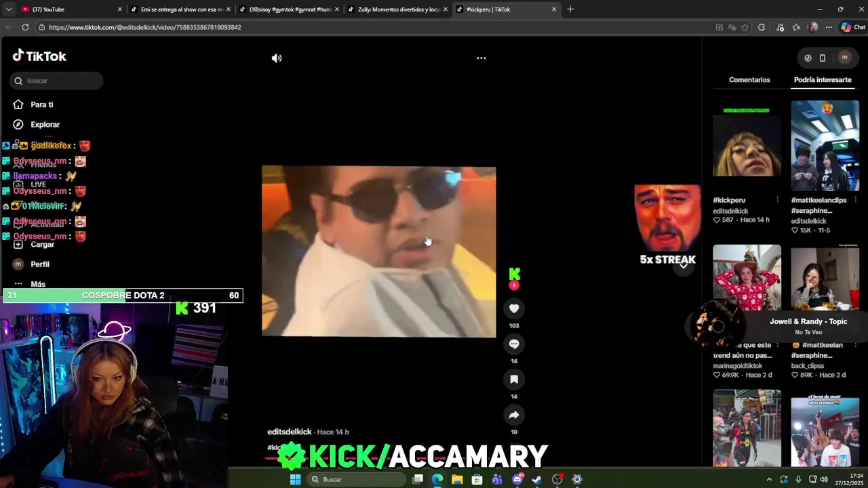Open the translate page icon
This screenshot has width=868, height=488.
pyautogui.click(x=732, y=27)
